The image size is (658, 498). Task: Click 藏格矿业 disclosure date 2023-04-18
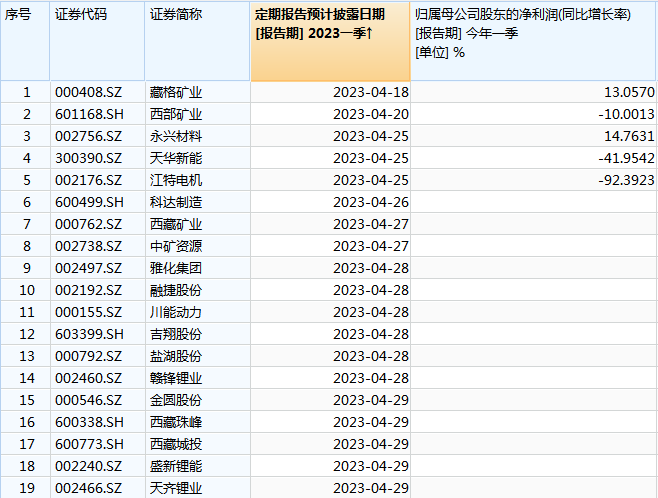[x=371, y=92]
